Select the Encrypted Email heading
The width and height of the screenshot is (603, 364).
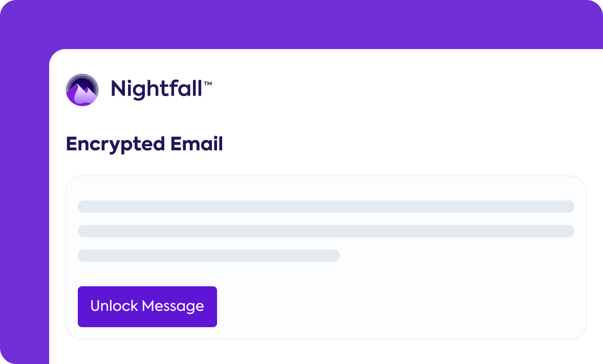pos(144,144)
